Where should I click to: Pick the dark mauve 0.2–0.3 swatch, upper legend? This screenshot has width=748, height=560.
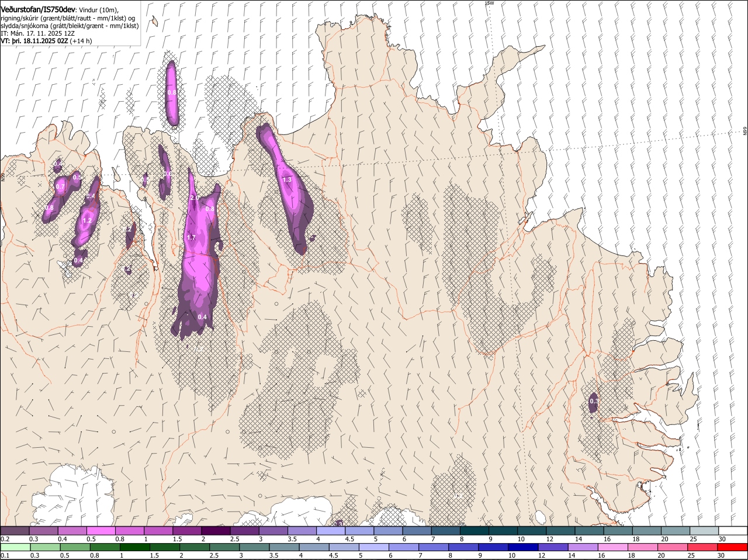click(15, 530)
